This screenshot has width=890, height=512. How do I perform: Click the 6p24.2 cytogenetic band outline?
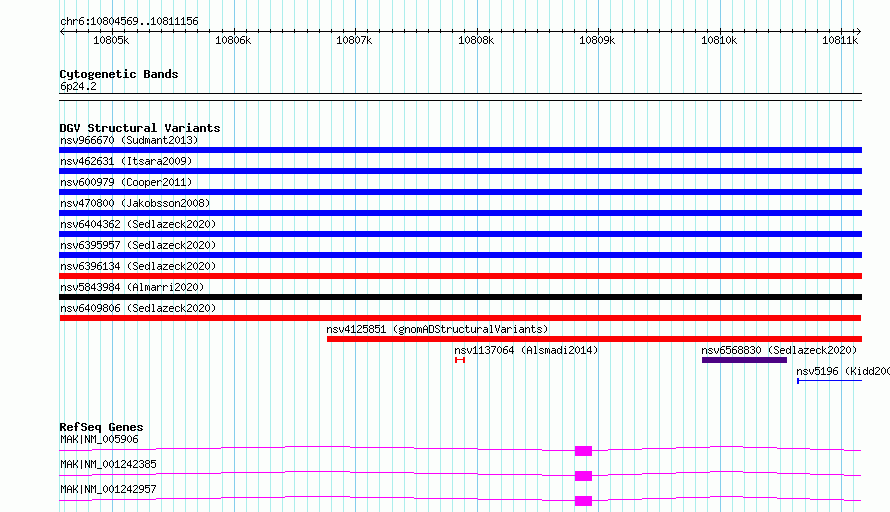[x=460, y=97]
